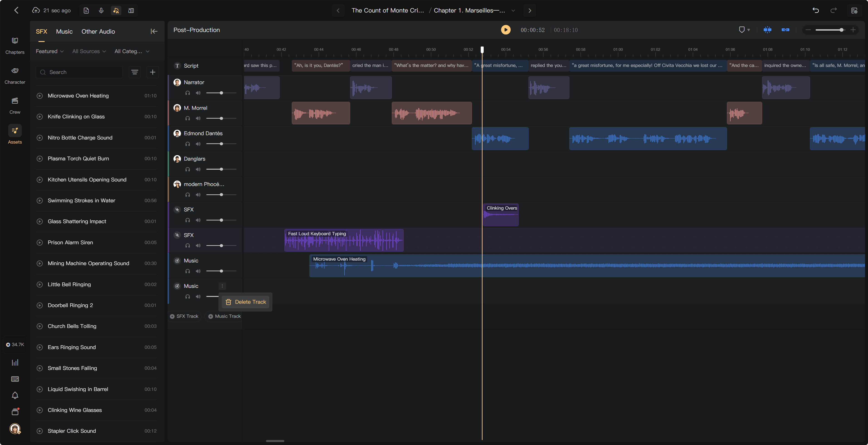Switch to the microphone recording view
The width and height of the screenshot is (868, 445).
click(x=101, y=10)
